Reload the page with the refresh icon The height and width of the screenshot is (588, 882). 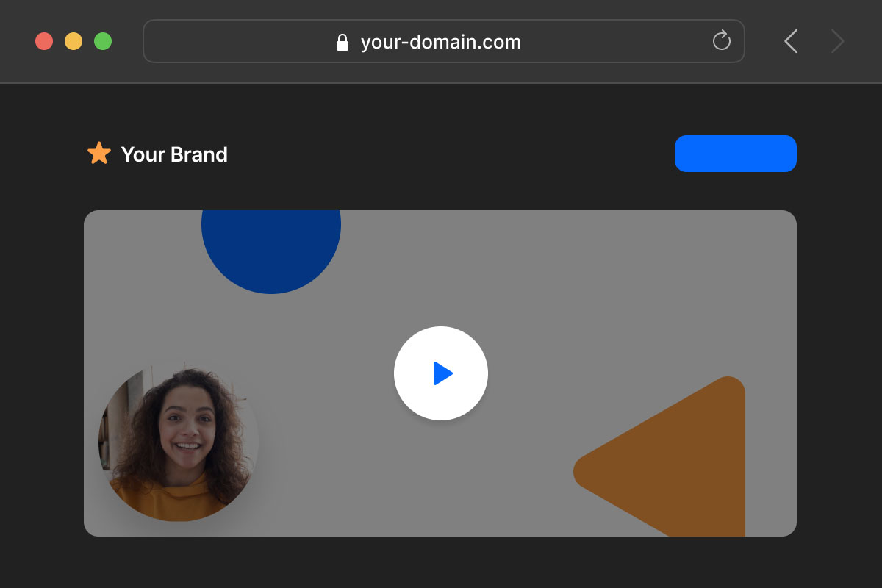(722, 41)
